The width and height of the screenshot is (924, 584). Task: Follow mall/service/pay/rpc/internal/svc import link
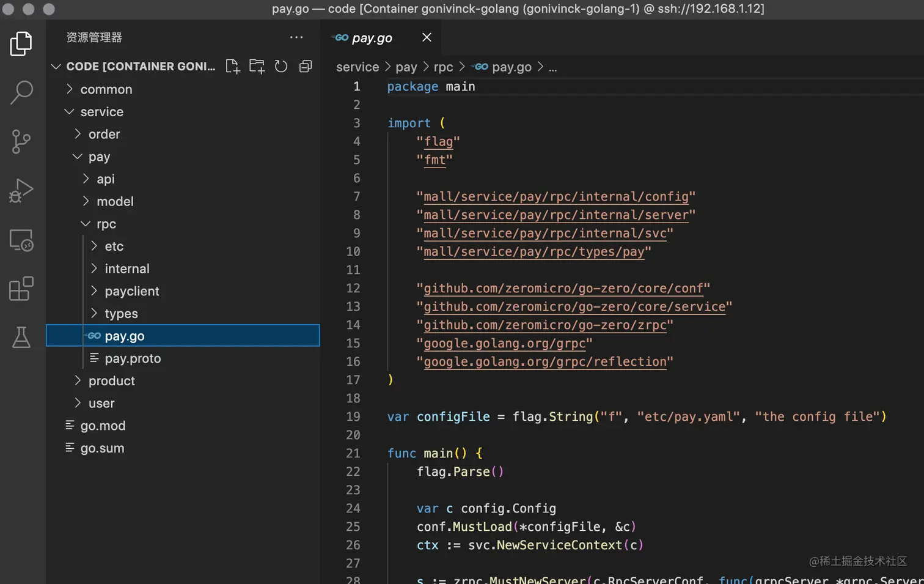(x=545, y=234)
